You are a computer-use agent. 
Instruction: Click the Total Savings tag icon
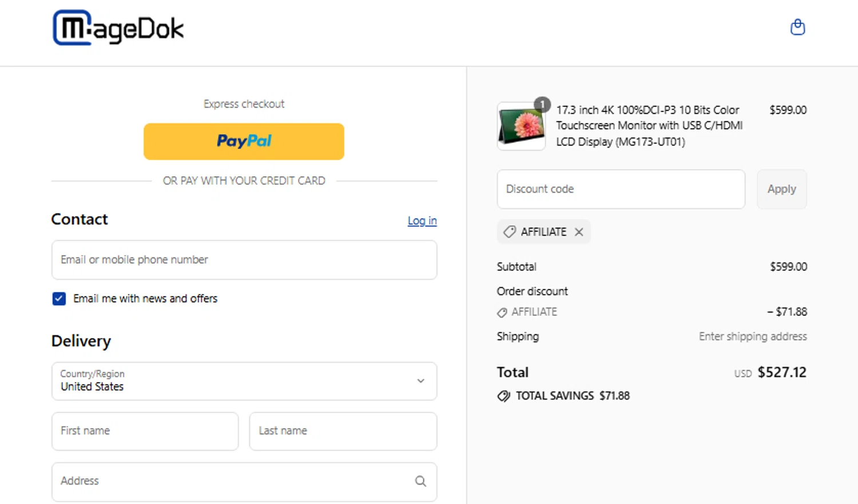(503, 396)
